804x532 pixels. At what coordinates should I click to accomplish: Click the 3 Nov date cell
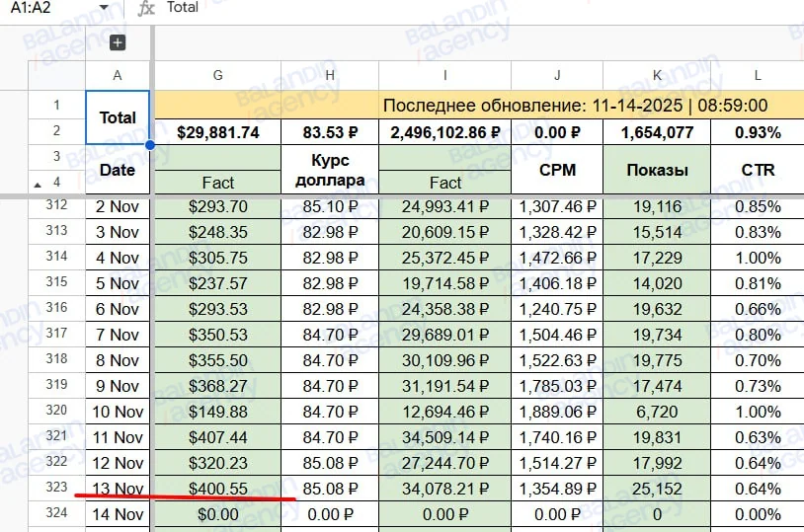click(118, 232)
